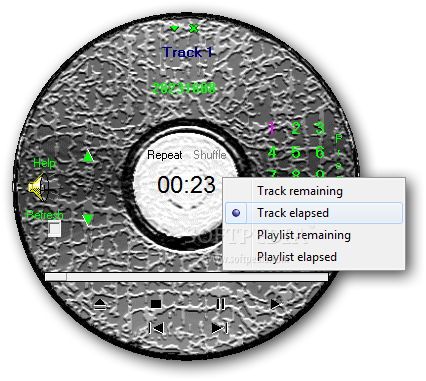Click the green 20231688 disc ID
This screenshot has height=381, width=426.
pyautogui.click(x=184, y=88)
